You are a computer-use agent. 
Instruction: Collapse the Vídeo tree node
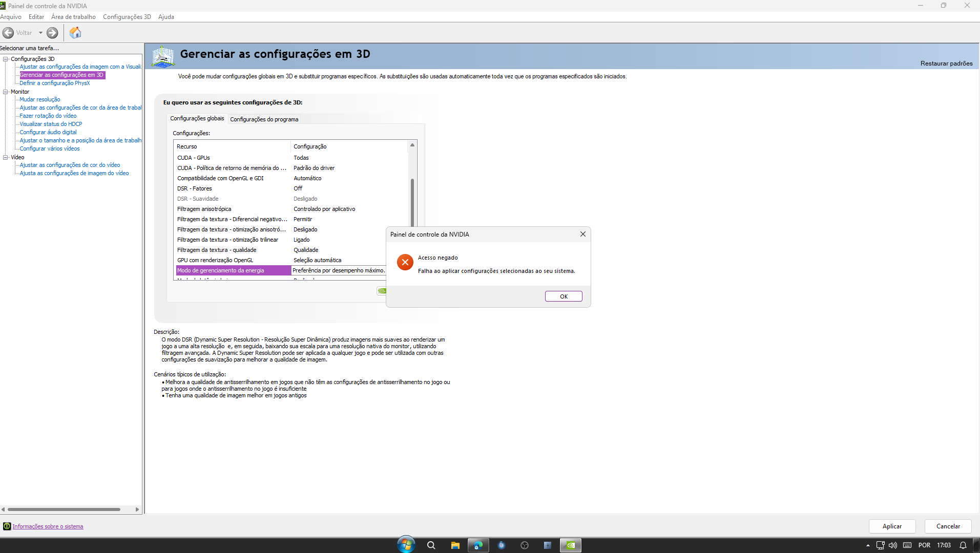(x=6, y=157)
